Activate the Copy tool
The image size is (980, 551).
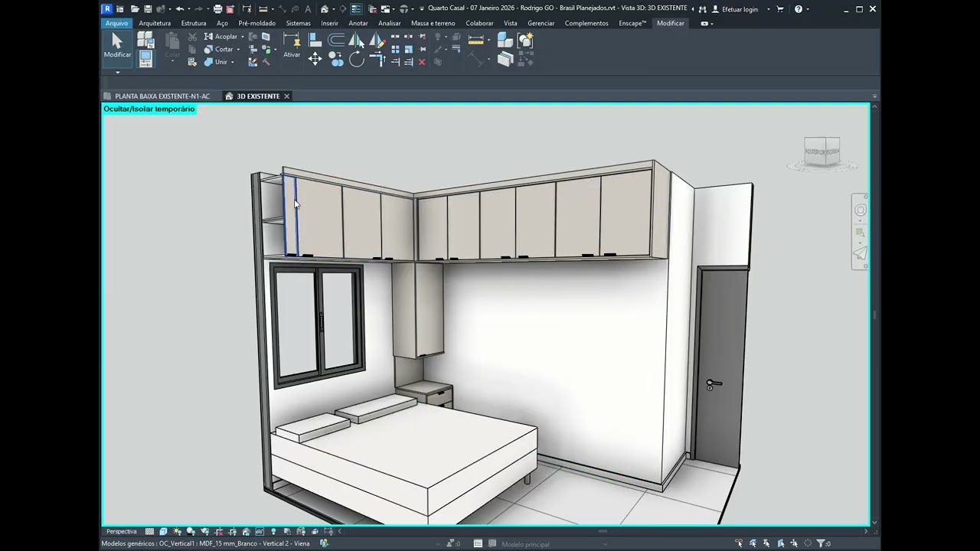(336, 59)
